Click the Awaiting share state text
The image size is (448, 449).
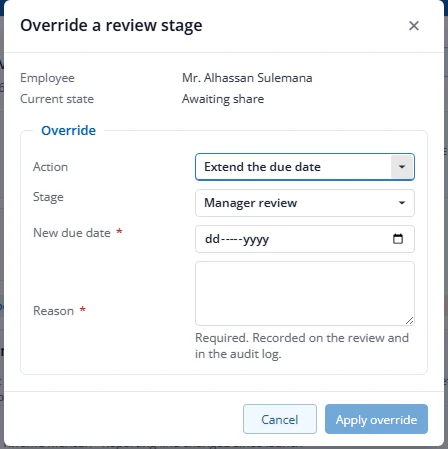coord(223,99)
